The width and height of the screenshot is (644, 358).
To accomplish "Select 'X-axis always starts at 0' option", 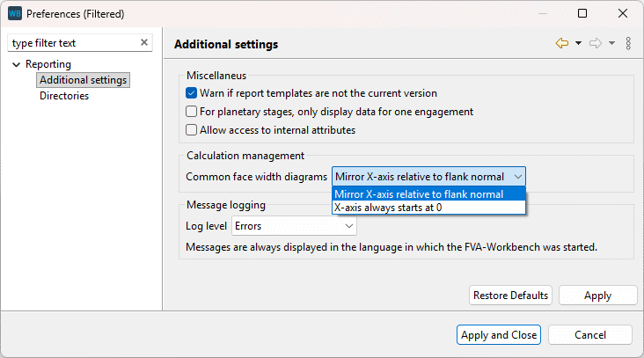I will [x=388, y=208].
